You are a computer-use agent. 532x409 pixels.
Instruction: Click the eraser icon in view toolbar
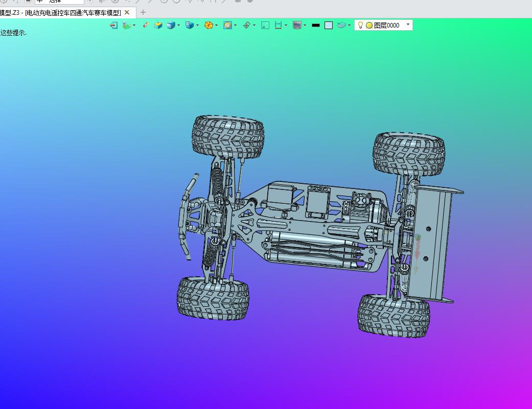coord(146,25)
